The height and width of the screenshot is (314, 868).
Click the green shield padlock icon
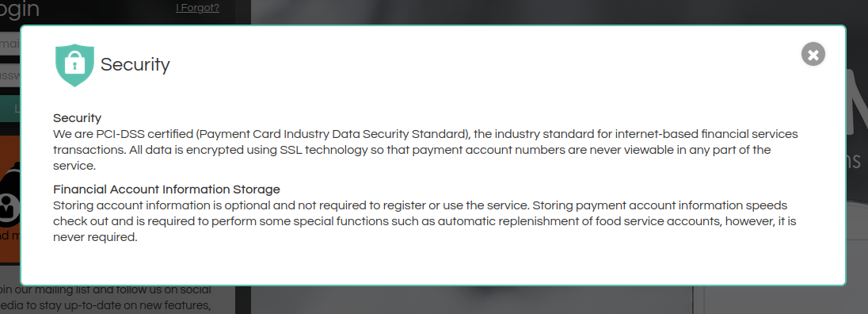click(74, 65)
